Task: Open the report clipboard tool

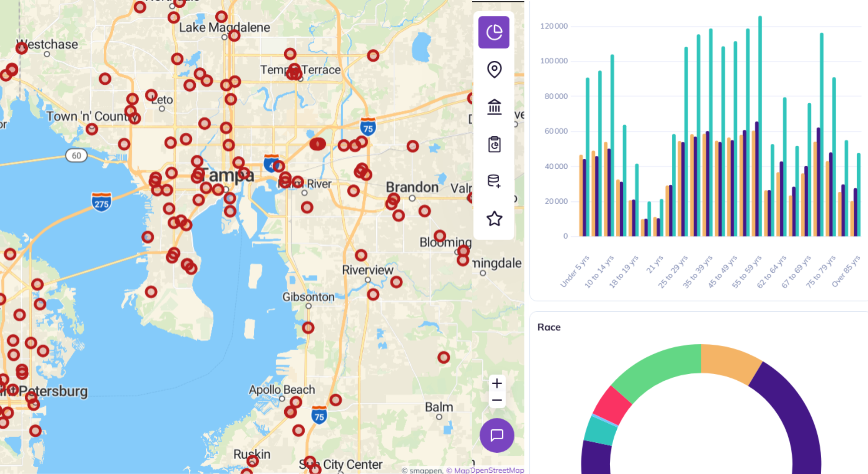Action: pyautogui.click(x=494, y=145)
